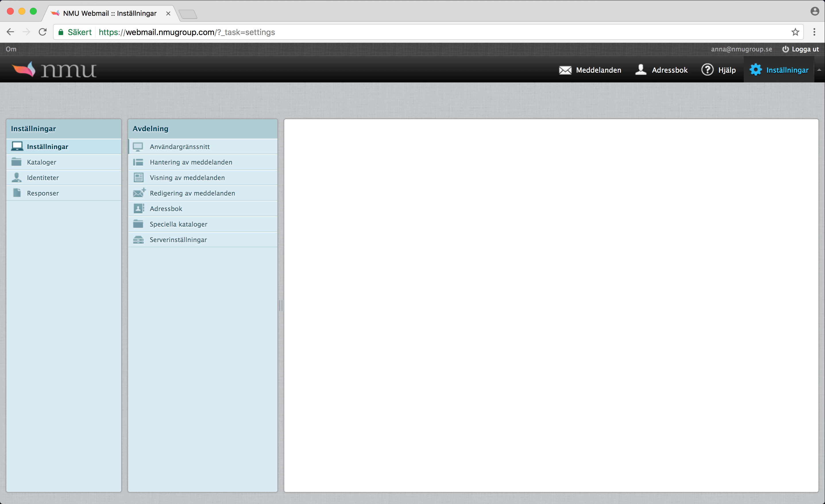Click the layout icon beside Visning av meddelanden
This screenshot has height=504, width=825.
tap(138, 177)
